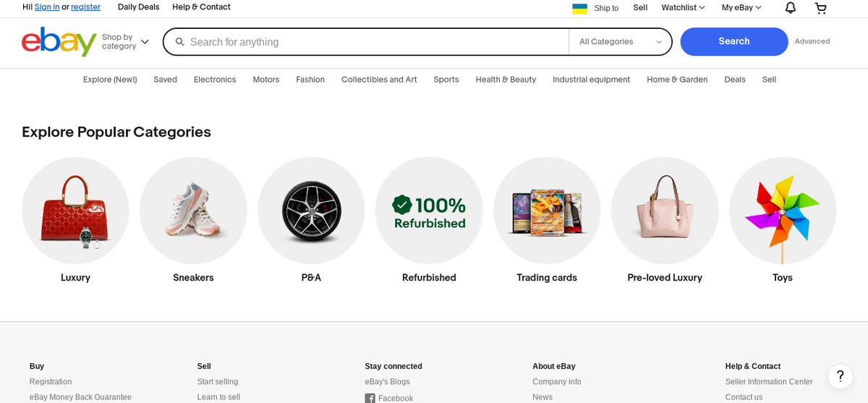
Task: Select the Electronics menu item
Action: click(x=215, y=80)
